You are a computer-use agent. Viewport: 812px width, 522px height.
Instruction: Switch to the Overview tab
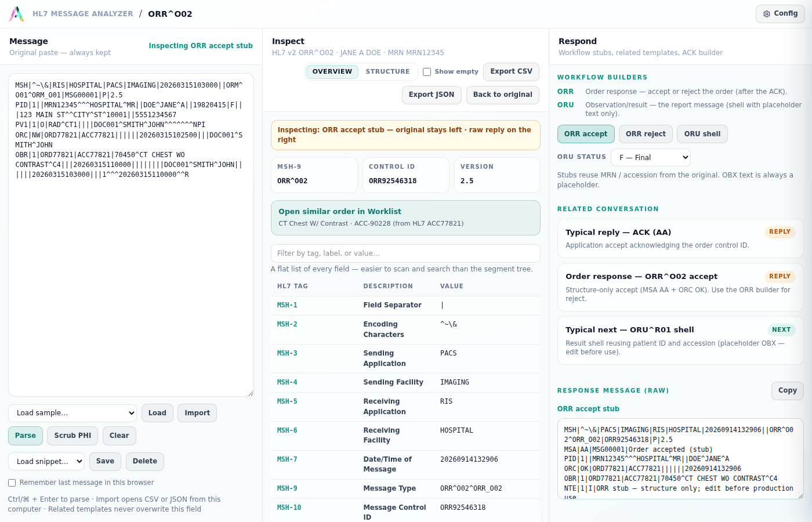click(332, 71)
